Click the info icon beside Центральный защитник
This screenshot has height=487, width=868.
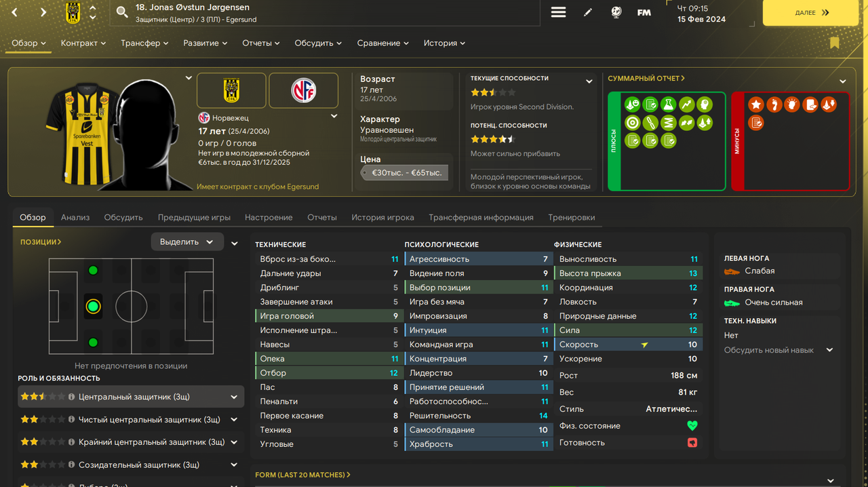click(x=71, y=397)
